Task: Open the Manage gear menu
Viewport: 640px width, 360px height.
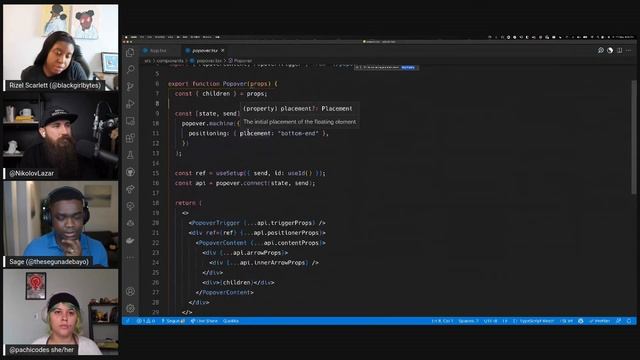Action: [x=130, y=308]
